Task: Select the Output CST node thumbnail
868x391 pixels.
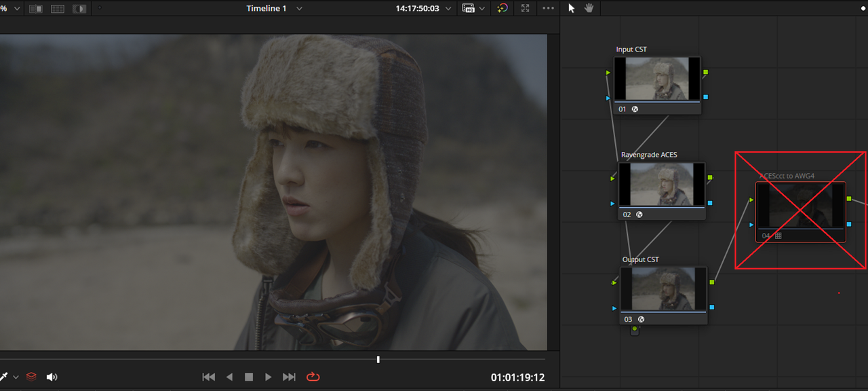Action: (663, 289)
